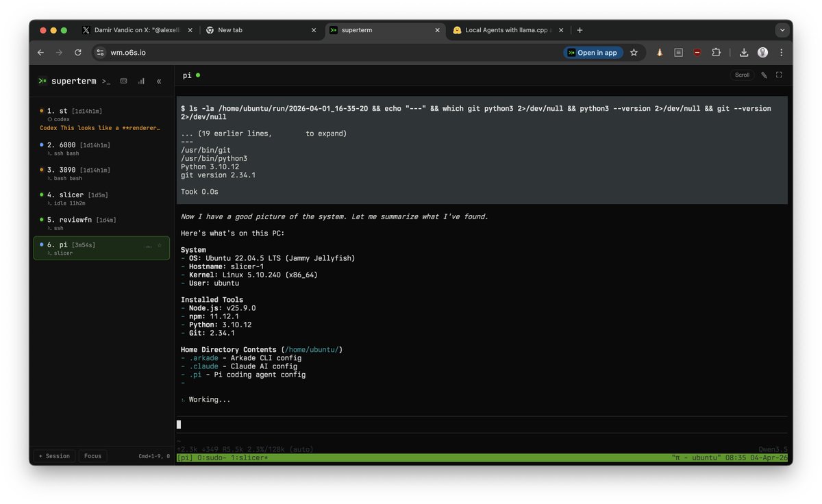Close the Local Agents with llama.cpp tab

[562, 30]
